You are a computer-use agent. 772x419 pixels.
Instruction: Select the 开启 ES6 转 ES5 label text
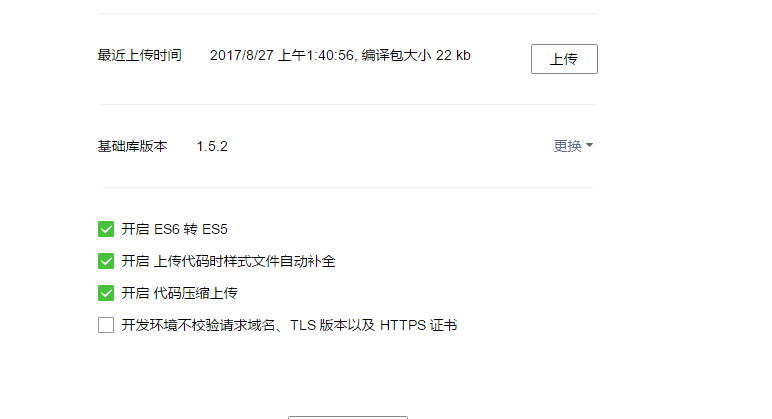(174, 229)
